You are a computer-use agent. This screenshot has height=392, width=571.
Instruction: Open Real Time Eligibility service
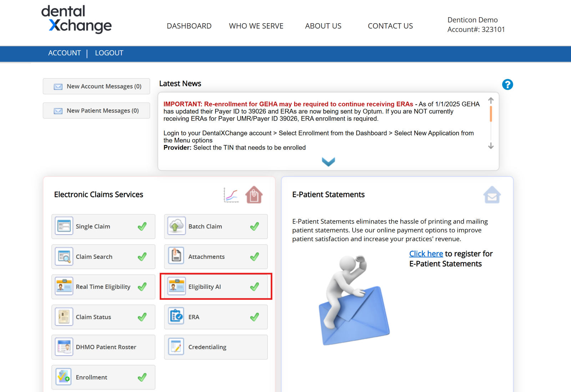(x=103, y=287)
